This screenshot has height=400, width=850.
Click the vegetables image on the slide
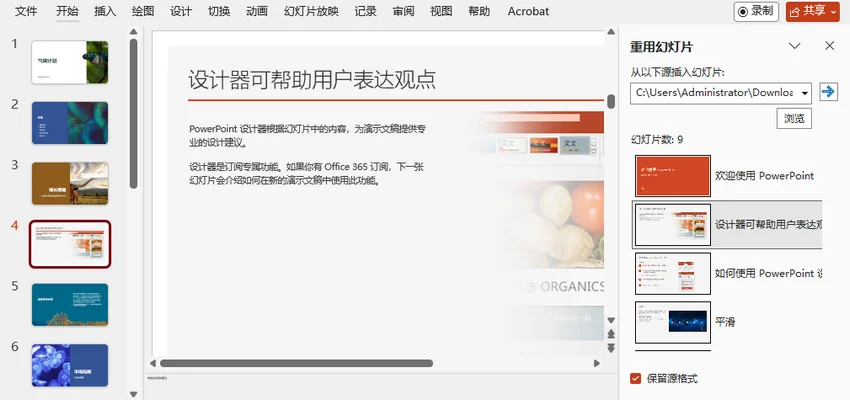coord(548,225)
